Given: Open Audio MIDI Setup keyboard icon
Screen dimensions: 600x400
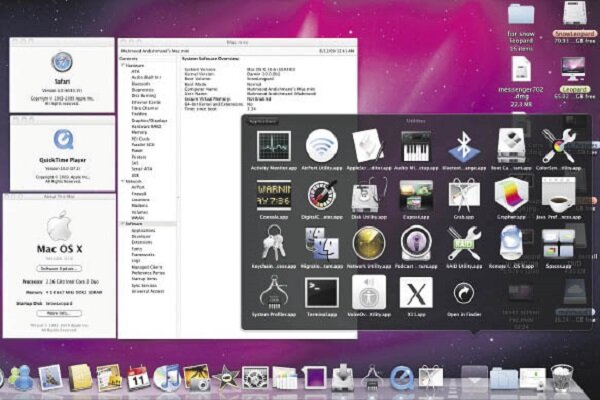Looking at the screenshot, I should click(x=416, y=146).
